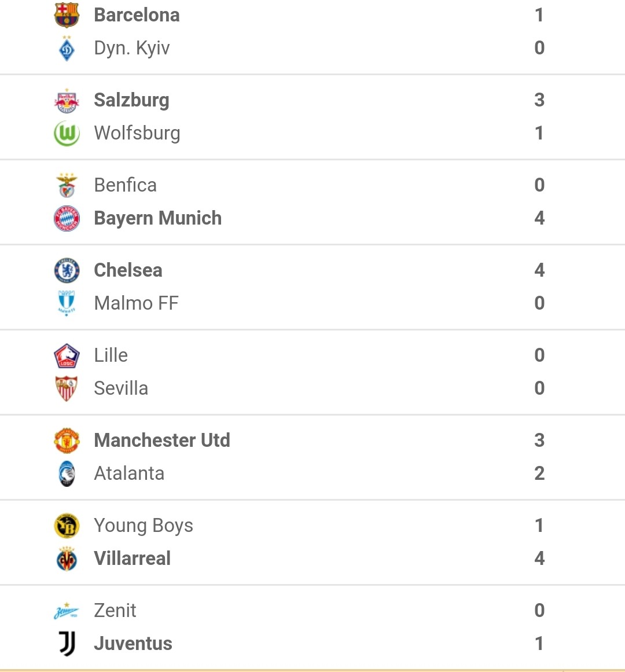Tap the Salzburg Red Bull logo

click(x=67, y=101)
